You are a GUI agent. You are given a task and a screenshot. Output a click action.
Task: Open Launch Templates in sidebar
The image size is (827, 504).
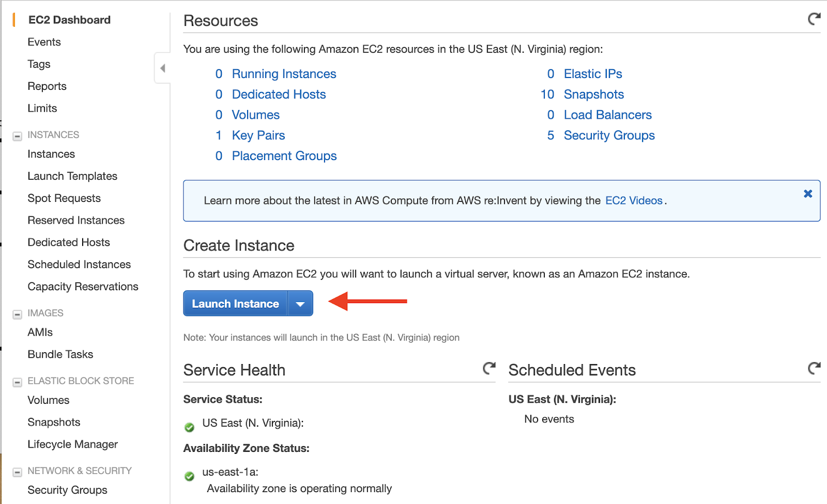tap(72, 176)
